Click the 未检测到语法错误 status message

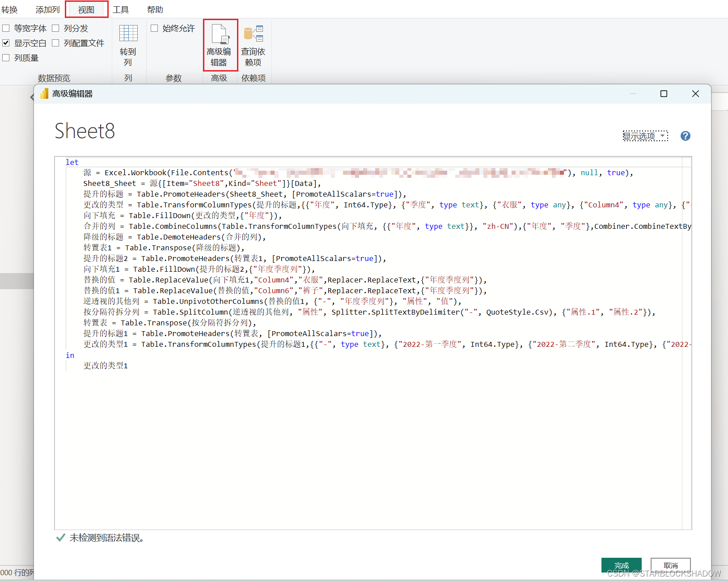click(x=107, y=538)
